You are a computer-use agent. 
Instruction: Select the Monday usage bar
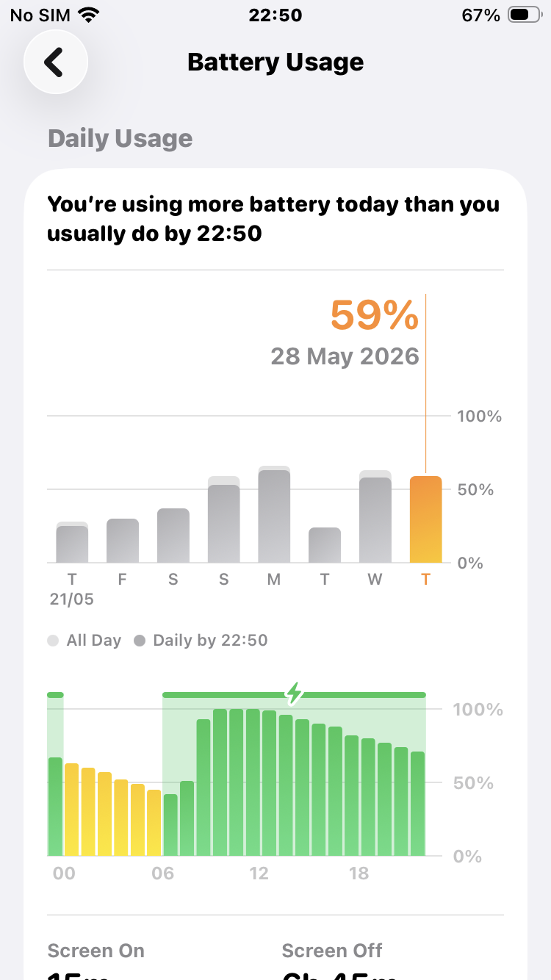pyautogui.click(x=274, y=514)
